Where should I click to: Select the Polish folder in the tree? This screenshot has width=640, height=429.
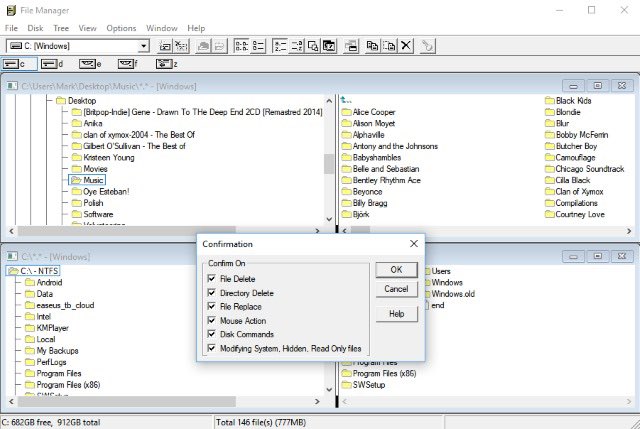tap(87, 203)
